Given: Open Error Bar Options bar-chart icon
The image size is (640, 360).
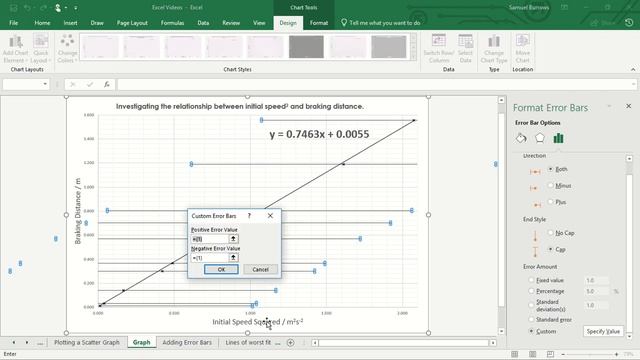Looking at the screenshot, I should click(558, 138).
